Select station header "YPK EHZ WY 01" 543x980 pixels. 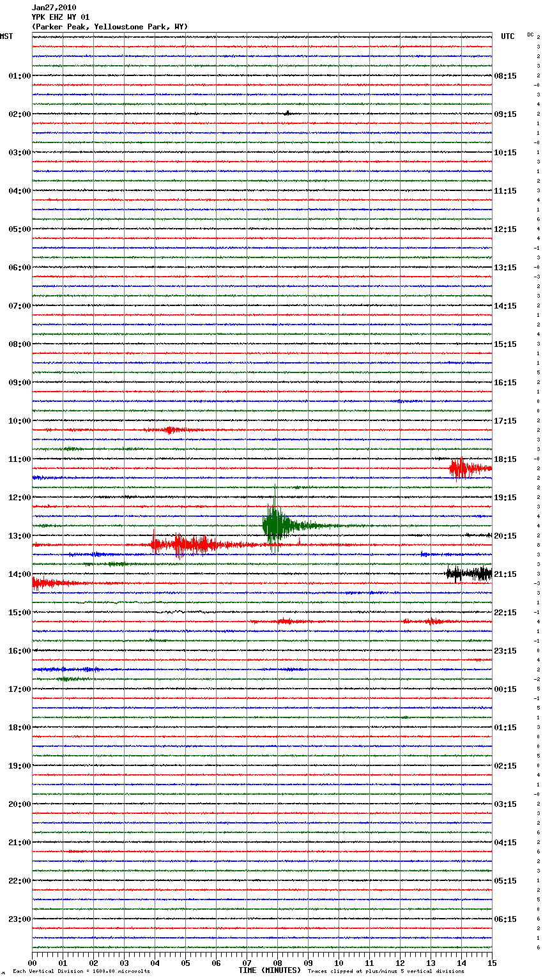61,17
